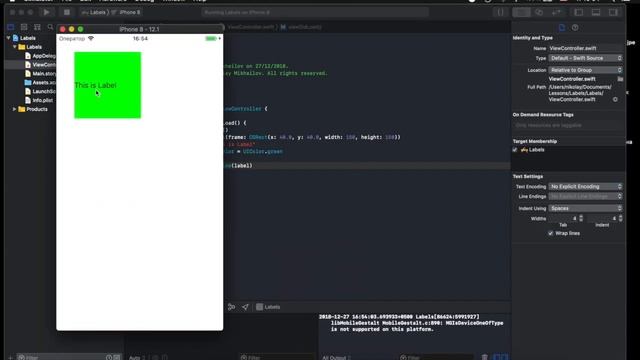Click the Run play button in Xcode toolbar

tap(47, 12)
